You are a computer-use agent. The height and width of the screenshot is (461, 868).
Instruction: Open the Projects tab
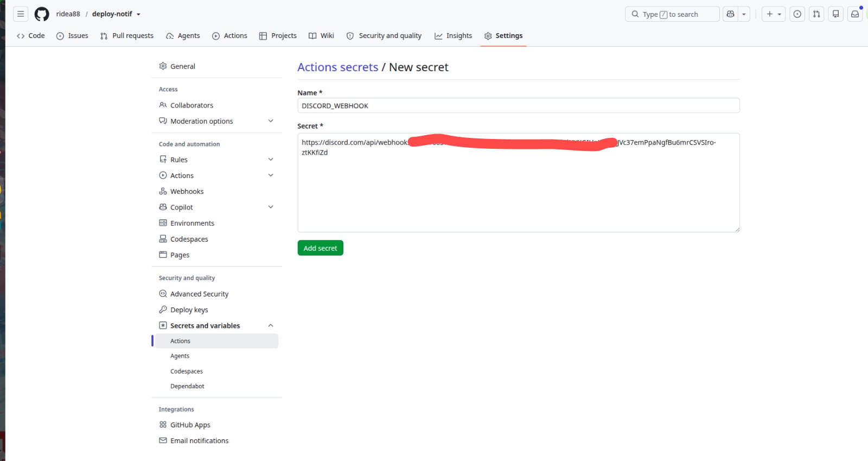point(278,36)
